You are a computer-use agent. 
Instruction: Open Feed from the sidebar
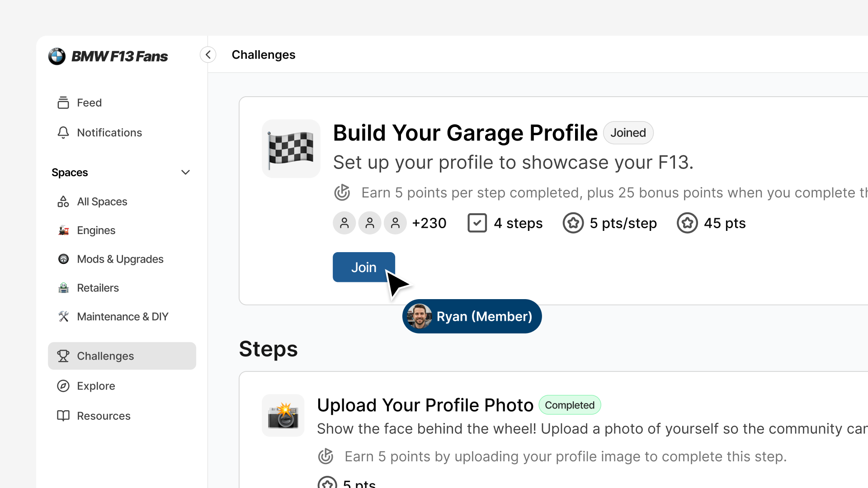click(89, 103)
